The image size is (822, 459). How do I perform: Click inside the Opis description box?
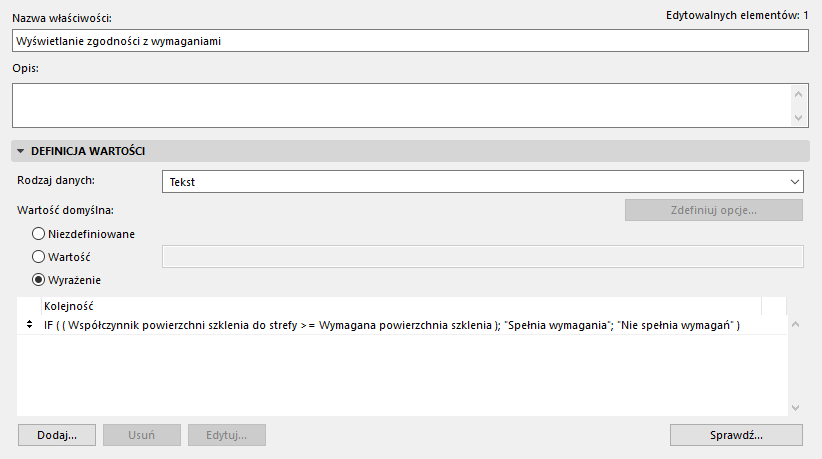tap(400, 105)
